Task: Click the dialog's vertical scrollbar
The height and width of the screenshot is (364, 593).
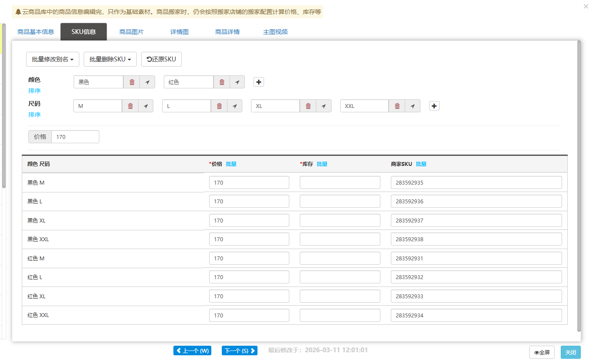Action: coord(579,174)
